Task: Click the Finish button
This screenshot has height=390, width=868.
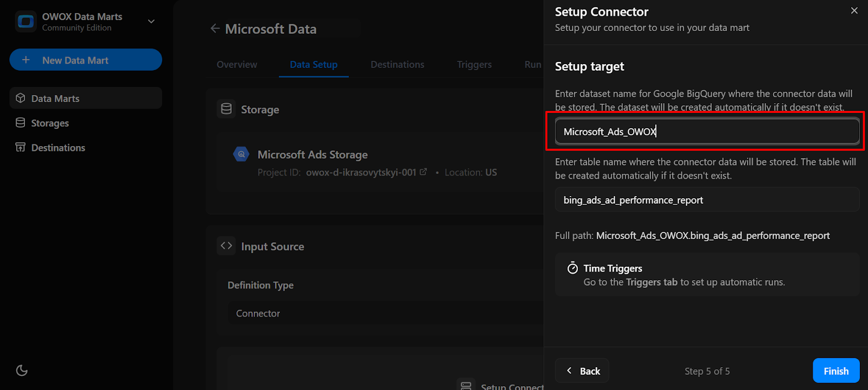Action: [x=835, y=371]
